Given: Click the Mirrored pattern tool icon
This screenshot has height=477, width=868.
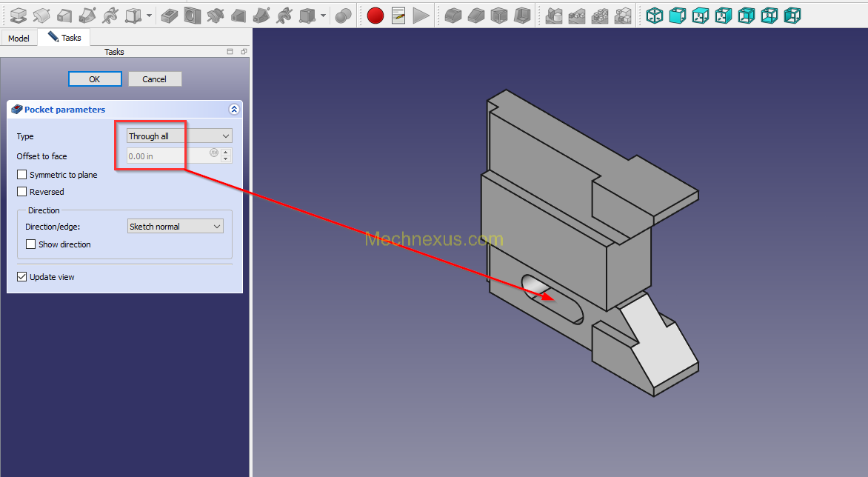Looking at the screenshot, I should 553,16.
